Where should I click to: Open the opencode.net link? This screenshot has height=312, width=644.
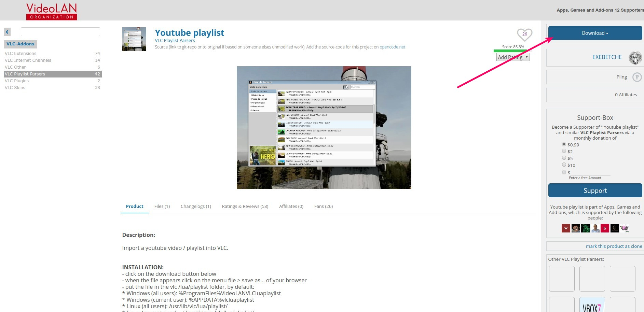point(392,47)
